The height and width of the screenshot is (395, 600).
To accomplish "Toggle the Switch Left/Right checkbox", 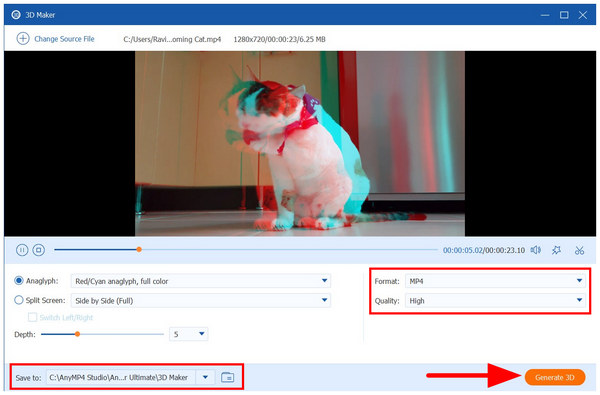I will tap(33, 317).
